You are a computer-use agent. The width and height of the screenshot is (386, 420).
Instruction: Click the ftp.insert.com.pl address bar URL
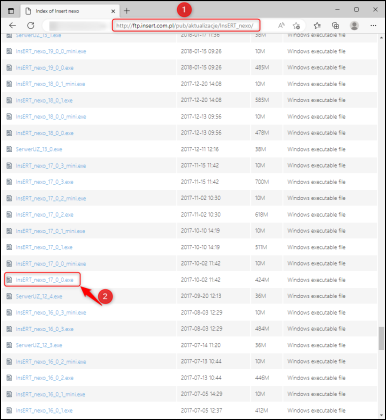(185, 25)
